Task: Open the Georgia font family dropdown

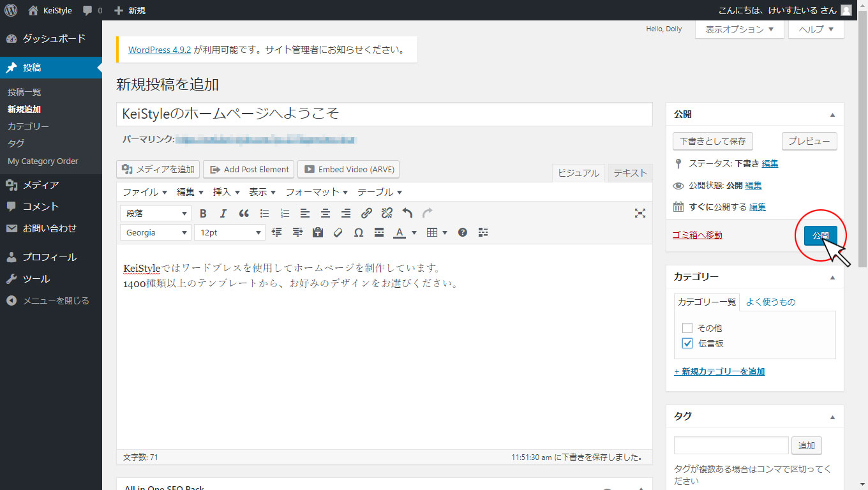Action: (156, 232)
